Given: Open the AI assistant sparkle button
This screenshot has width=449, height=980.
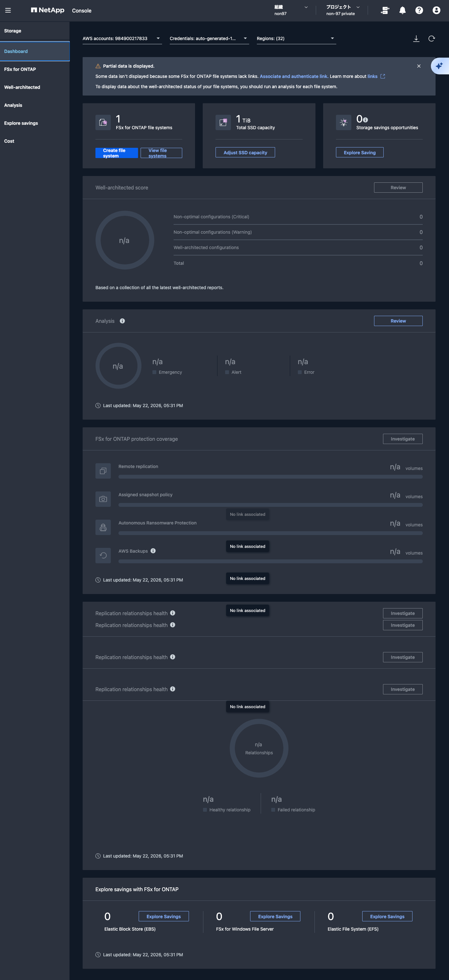Looking at the screenshot, I should click(x=440, y=66).
